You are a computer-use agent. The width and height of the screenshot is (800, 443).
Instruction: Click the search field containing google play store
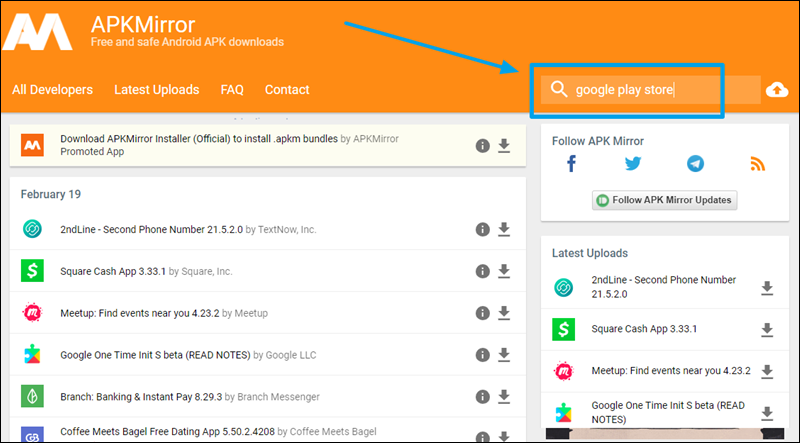(651, 90)
